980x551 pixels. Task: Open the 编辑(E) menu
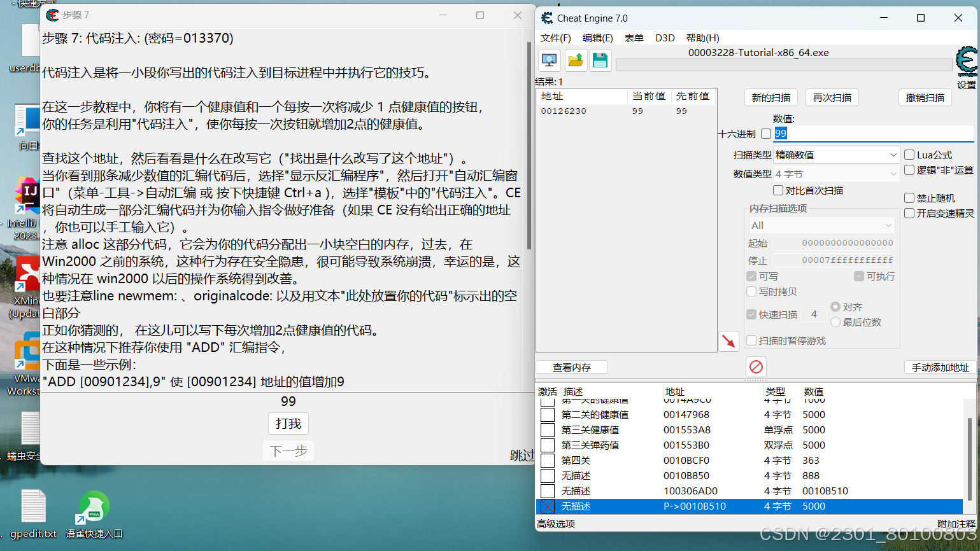point(597,38)
